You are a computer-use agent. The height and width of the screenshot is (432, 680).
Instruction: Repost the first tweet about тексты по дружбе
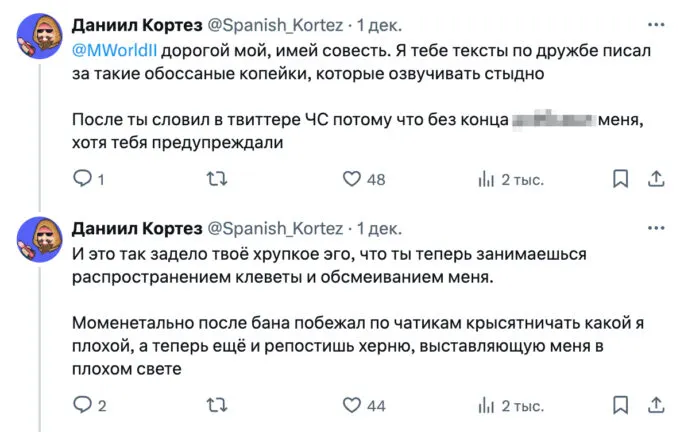pyautogui.click(x=216, y=179)
